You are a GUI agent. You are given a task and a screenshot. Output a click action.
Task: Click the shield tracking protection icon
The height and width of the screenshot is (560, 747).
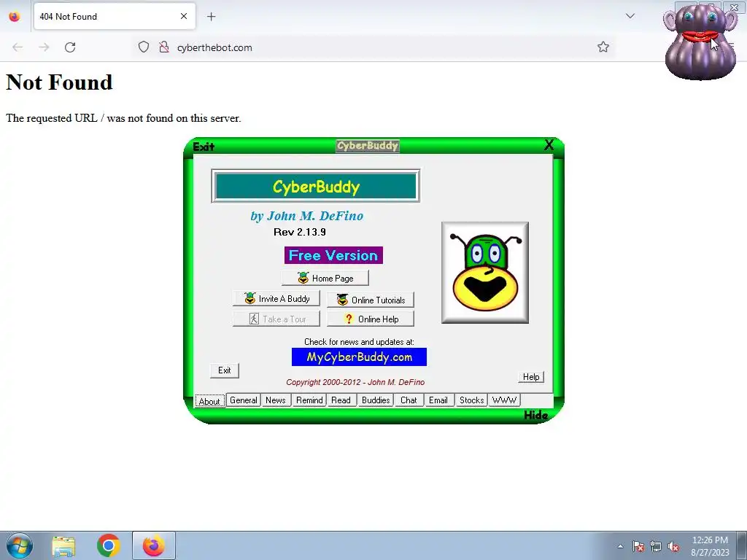pos(144,47)
